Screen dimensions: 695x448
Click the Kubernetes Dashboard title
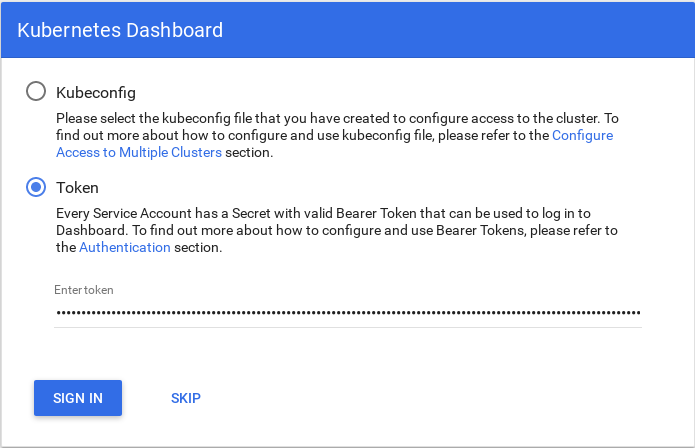120,30
